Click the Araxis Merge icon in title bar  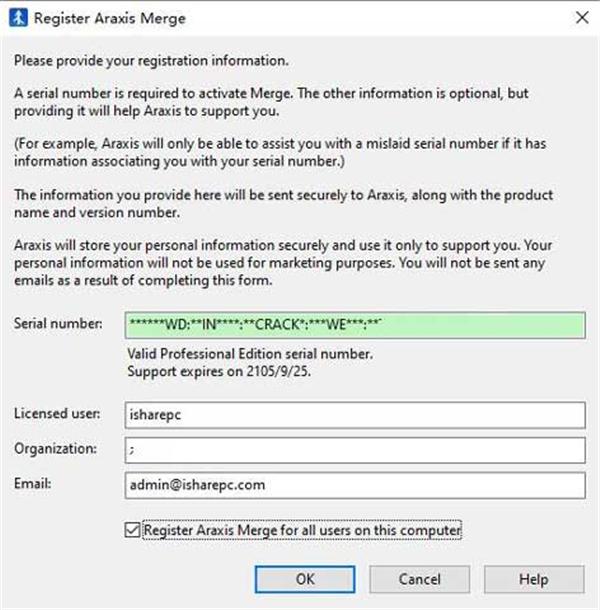(x=18, y=18)
